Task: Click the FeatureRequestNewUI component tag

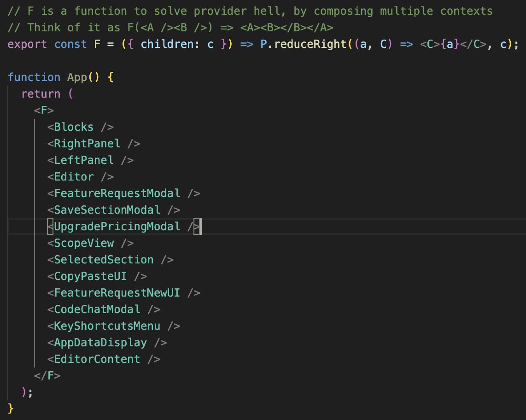Action: (124, 293)
